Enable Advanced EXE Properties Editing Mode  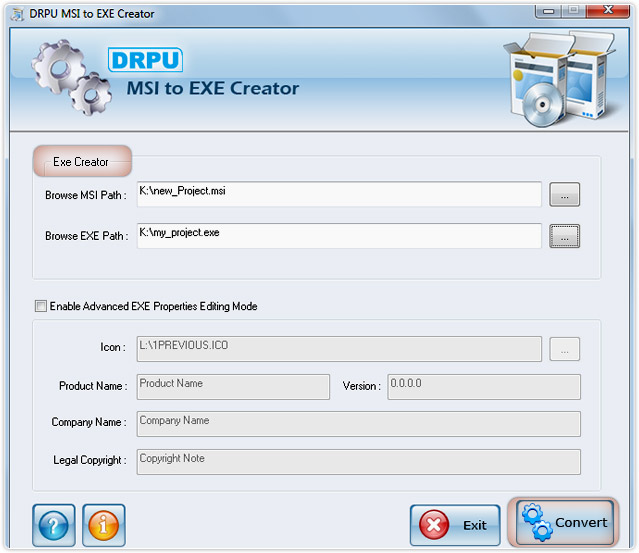coord(41,306)
